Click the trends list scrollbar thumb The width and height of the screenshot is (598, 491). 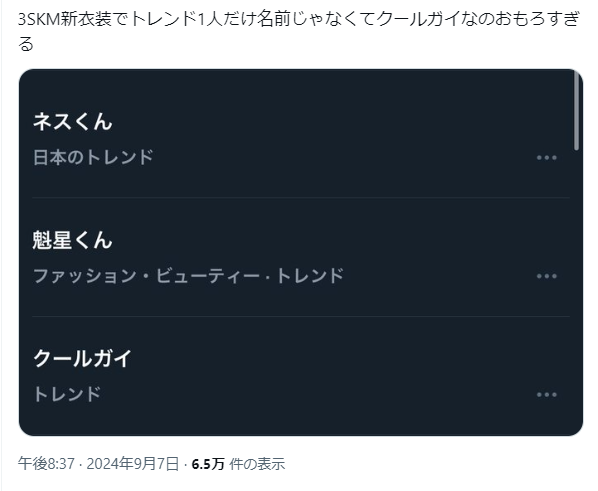576,111
